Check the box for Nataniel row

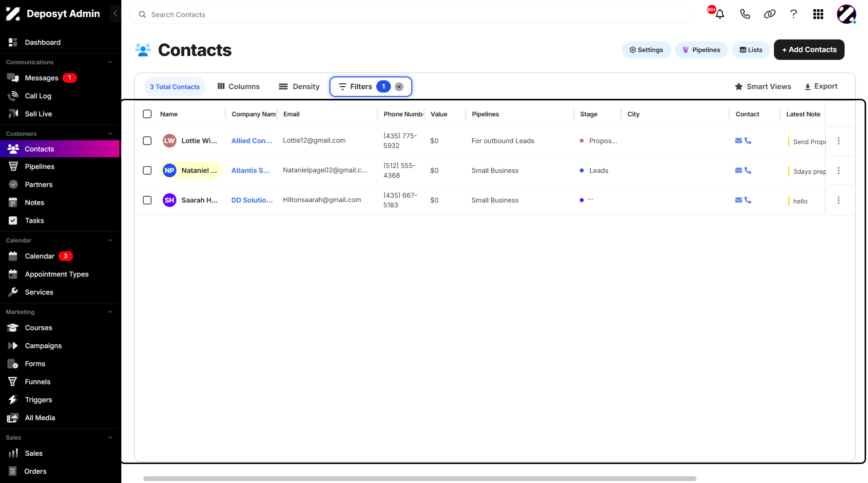147,170
